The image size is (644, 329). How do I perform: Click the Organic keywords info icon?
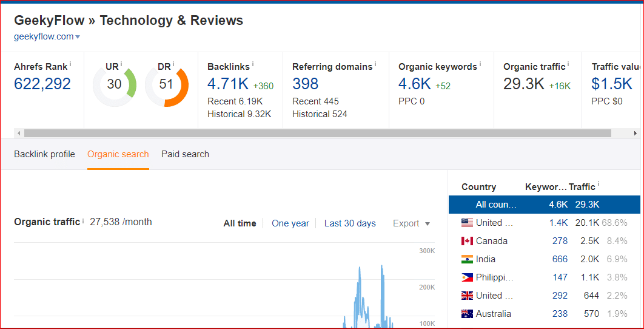(480, 64)
